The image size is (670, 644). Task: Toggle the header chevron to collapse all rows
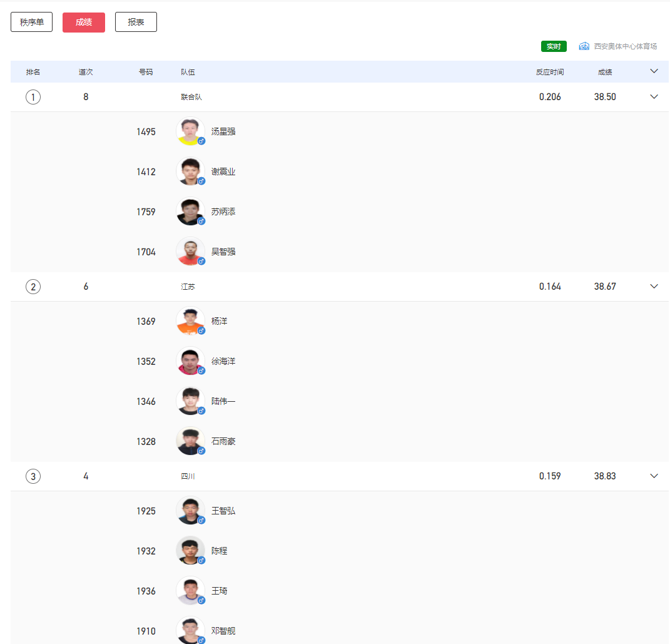pyautogui.click(x=654, y=71)
